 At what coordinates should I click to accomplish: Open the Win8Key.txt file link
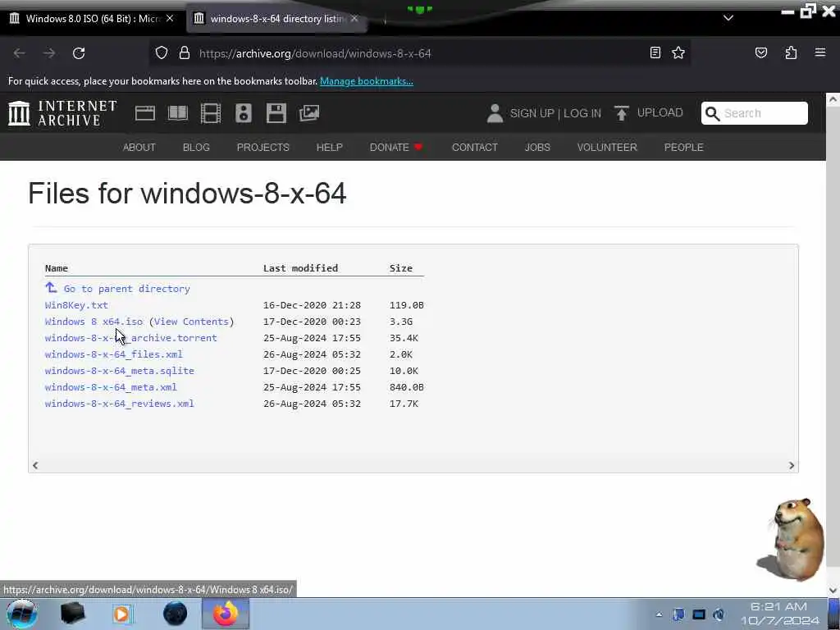coord(76,305)
